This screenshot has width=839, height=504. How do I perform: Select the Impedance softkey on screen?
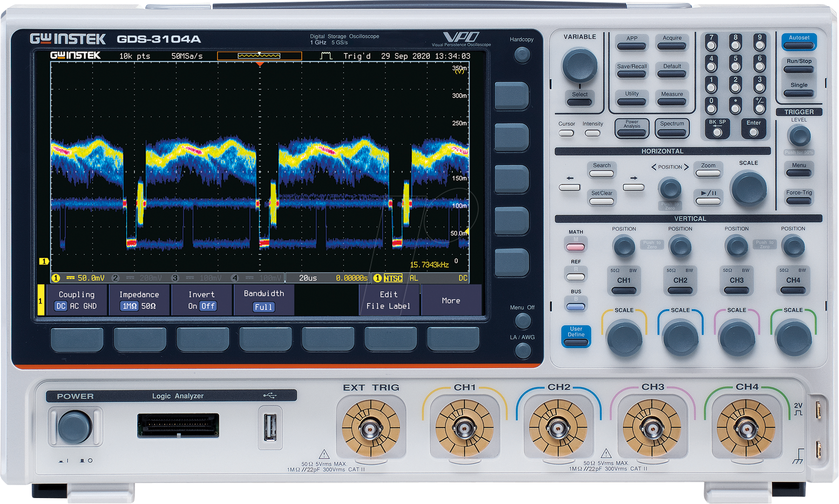click(139, 300)
